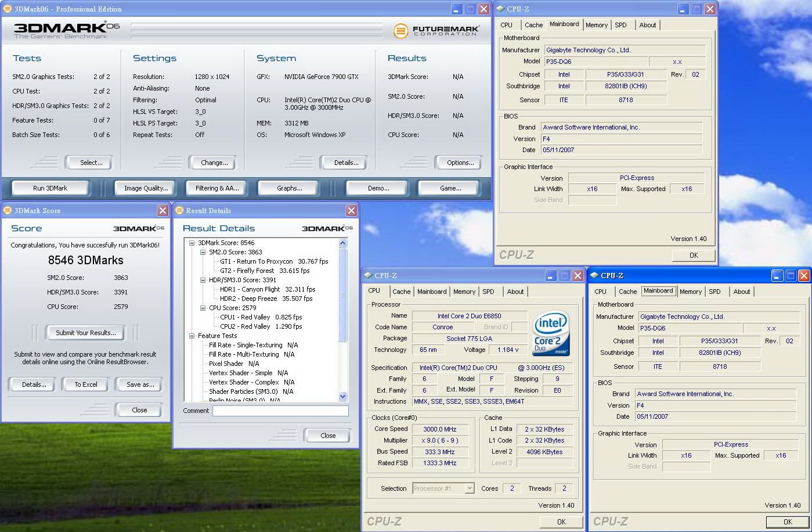Image resolution: width=812 pixels, height=532 pixels.
Task: Click the 8546 3DMarks score text
Action: 85,260
